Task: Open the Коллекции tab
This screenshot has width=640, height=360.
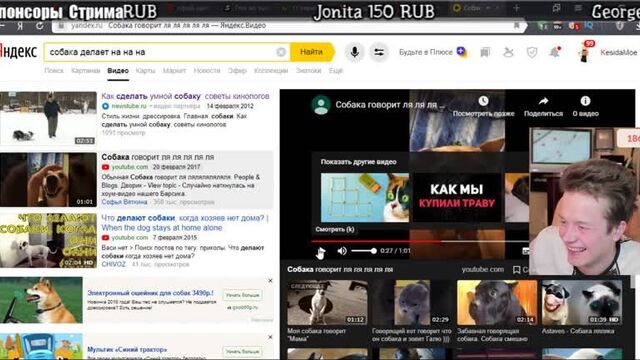Action: coord(271,71)
